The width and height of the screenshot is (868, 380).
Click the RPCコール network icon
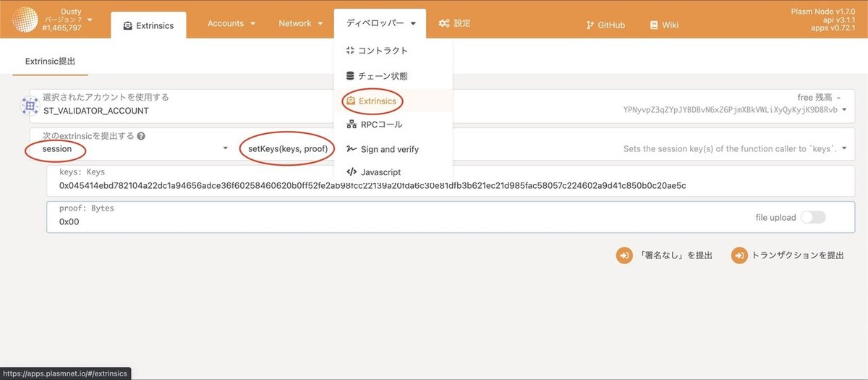(x=351, y=124)
